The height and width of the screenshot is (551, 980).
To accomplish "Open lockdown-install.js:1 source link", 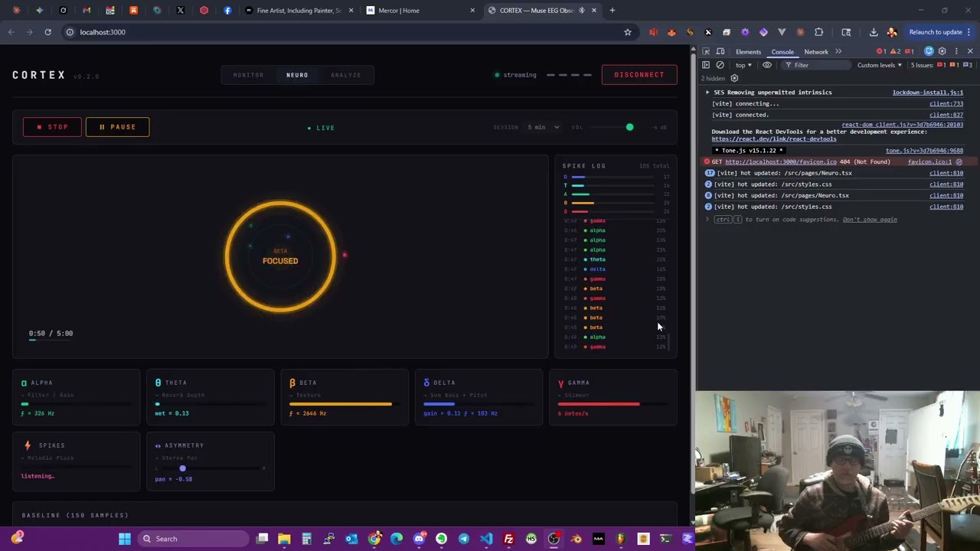I will click(927, 93).
